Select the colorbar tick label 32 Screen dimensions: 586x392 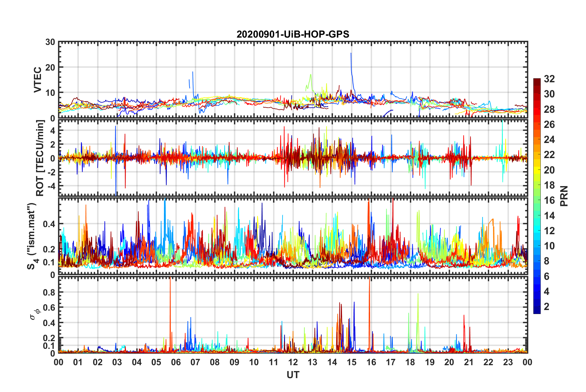click(549, 79)
